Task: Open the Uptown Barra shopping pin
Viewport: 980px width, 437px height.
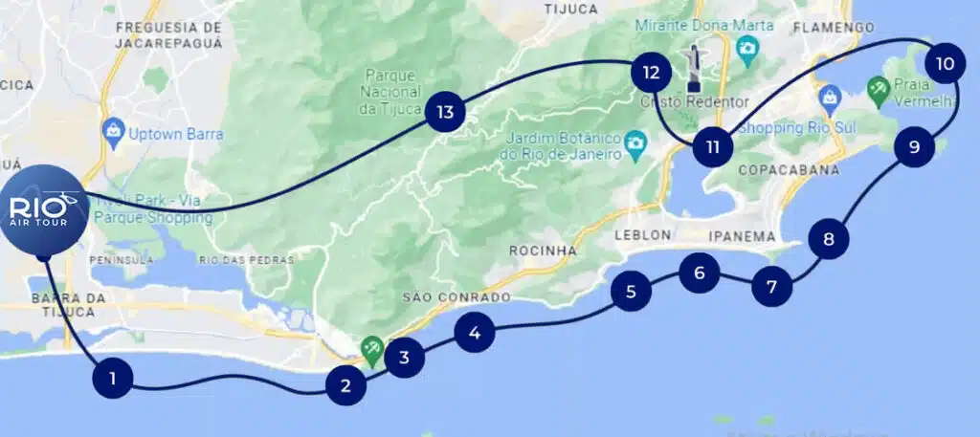Action: pyautogui.click(x=113, y=133)
